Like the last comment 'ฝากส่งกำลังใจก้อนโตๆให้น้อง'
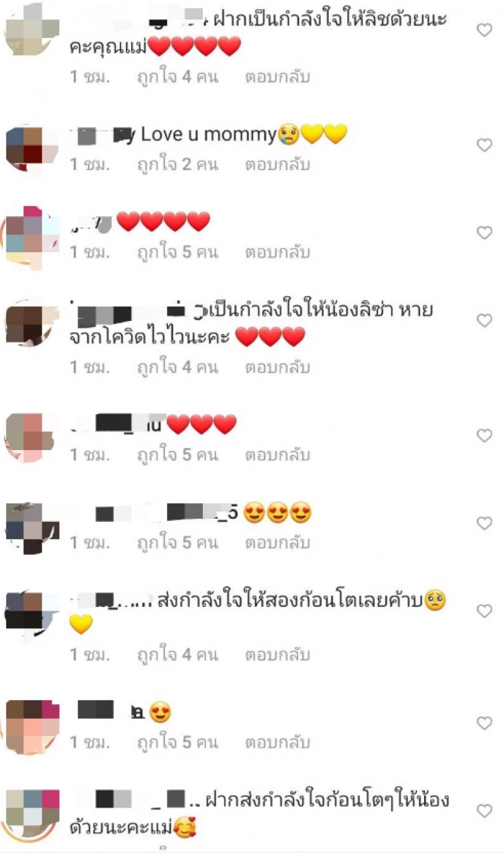Screen dimensions: 504x856 484,811
